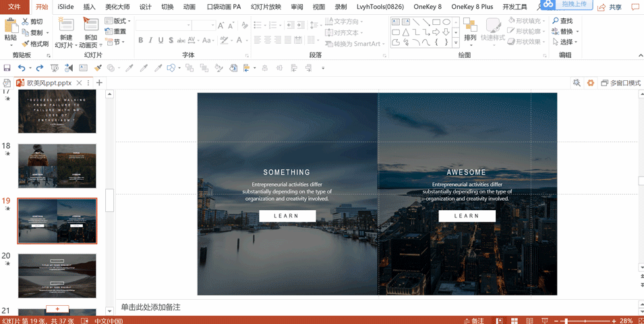Screen dimensions: 644x324
Task: Click the zoom out minus button
Action: click(556, 321)
